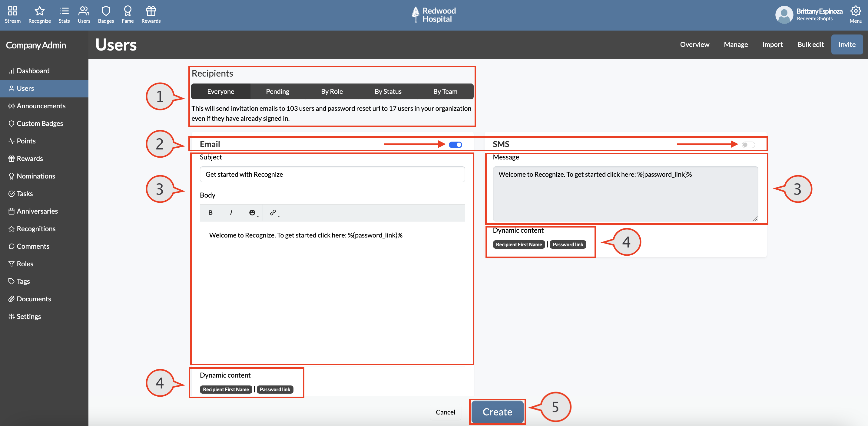Open Recognitions in the sidebar
This screenshot has height=426, width=868.
click(x=44, y=229)
